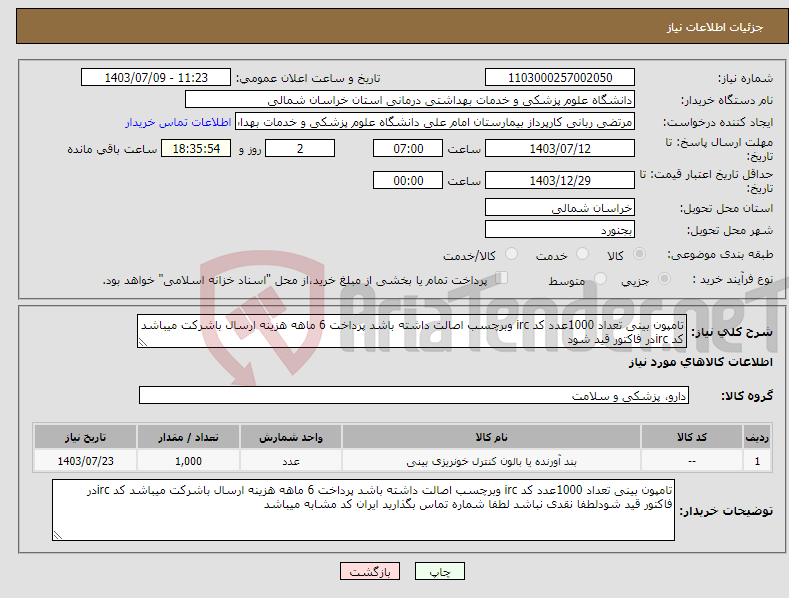
Task: Click the item code cell showing --
Action: pyautogui.click(x=692, y=461)
